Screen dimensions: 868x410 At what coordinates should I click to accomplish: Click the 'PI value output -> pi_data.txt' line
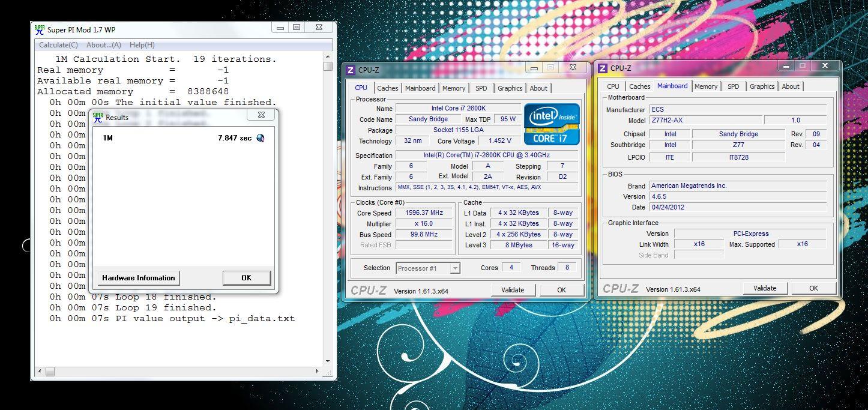[172, 319]
